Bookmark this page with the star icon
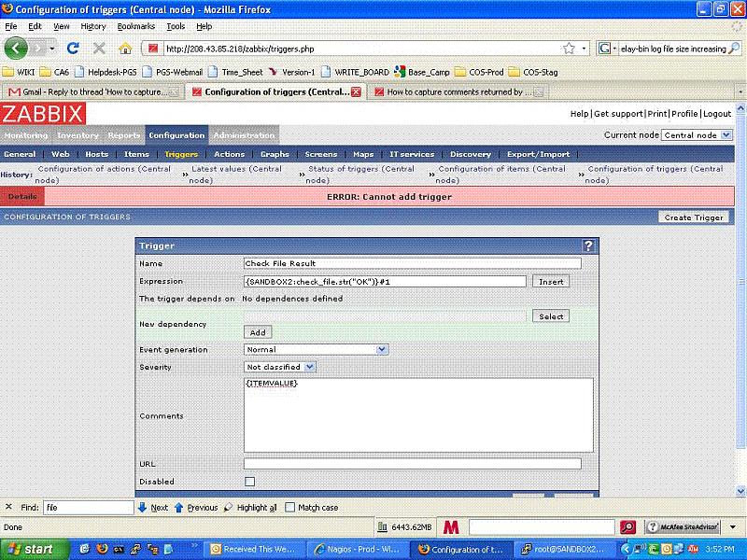Screen dimensions: 747x560 coord(569,48)
